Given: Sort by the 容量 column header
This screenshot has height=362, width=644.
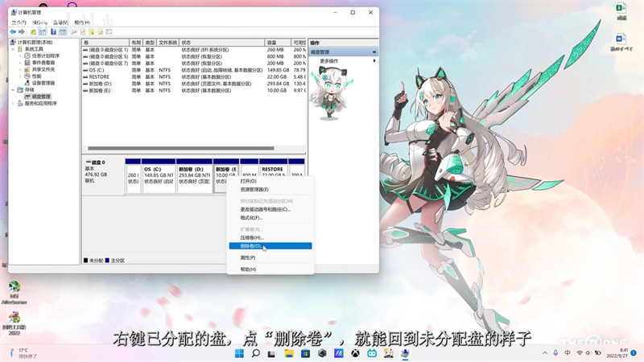Looking at the screenshot, I should click(278, 43).
